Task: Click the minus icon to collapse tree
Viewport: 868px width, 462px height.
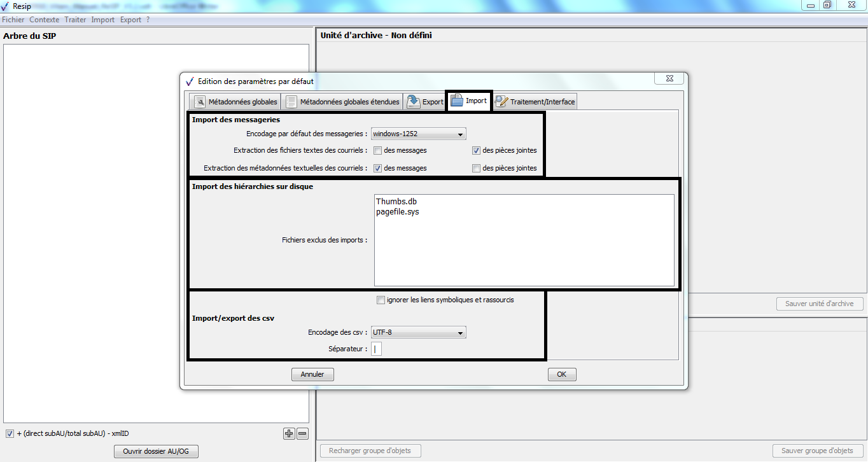Action: pos(302,433)
